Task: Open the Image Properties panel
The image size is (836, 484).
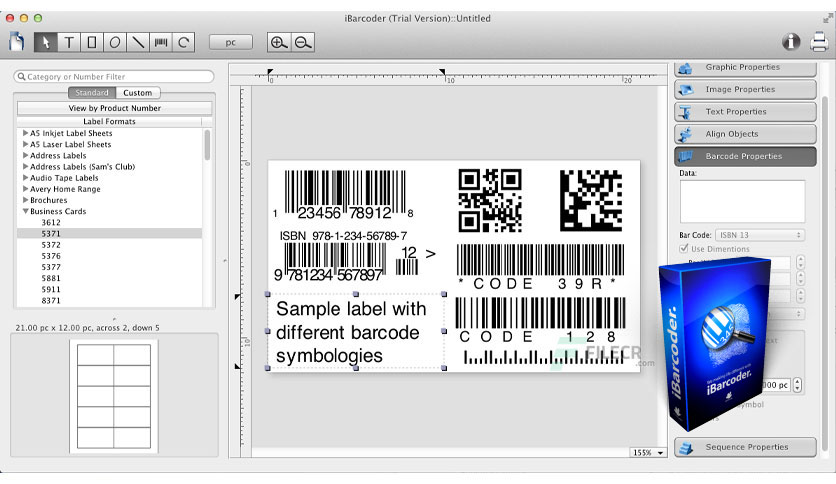Action: point(745,90)
